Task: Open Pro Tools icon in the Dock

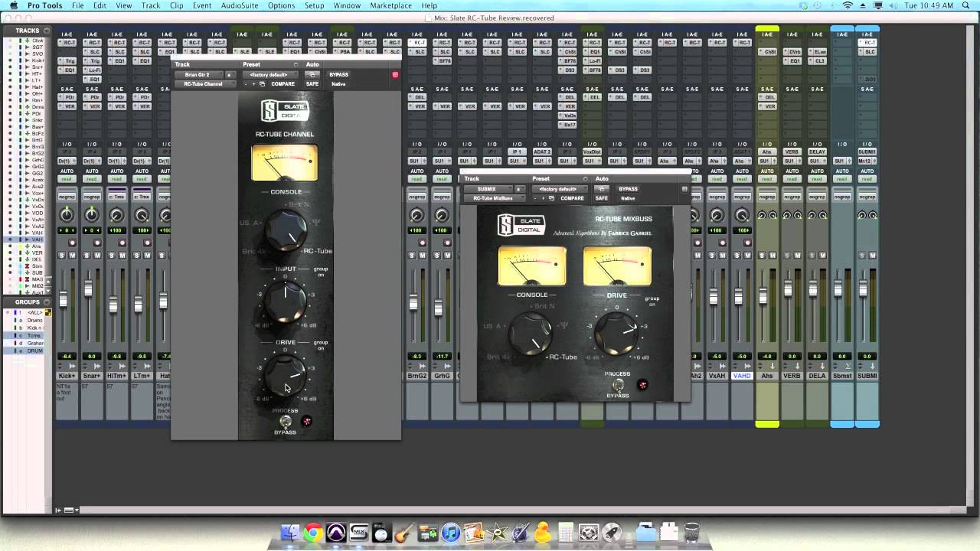Action: pyautogui.click(x=335, y=533)
